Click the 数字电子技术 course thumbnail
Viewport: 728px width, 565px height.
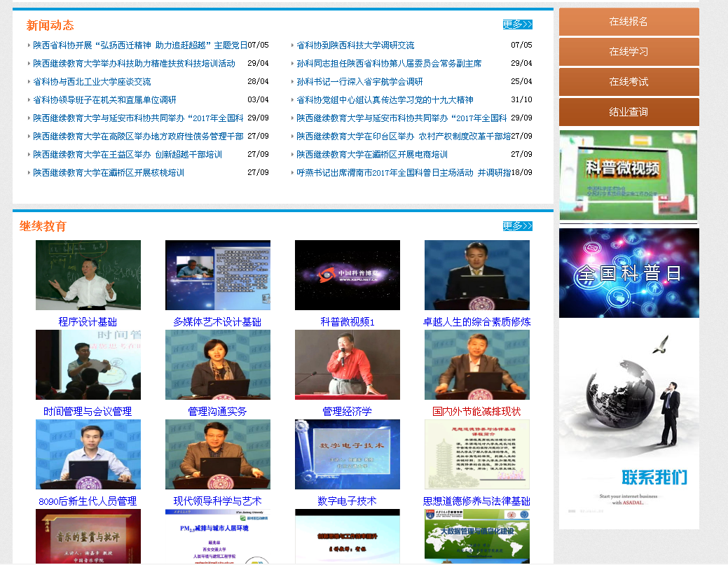(x=348, y=454)
